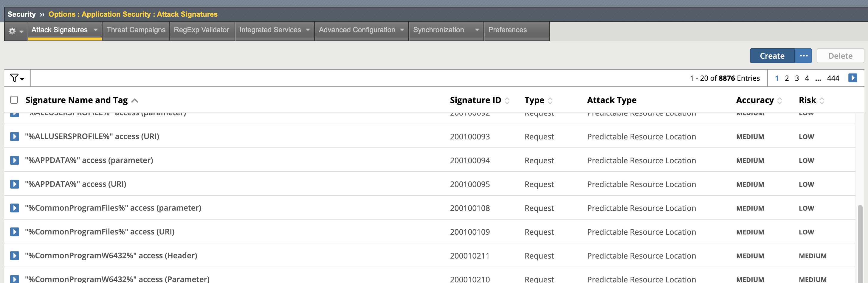Expand "%ALLUSERSPROFILE%" access (URI) row

tap(15, 136)
